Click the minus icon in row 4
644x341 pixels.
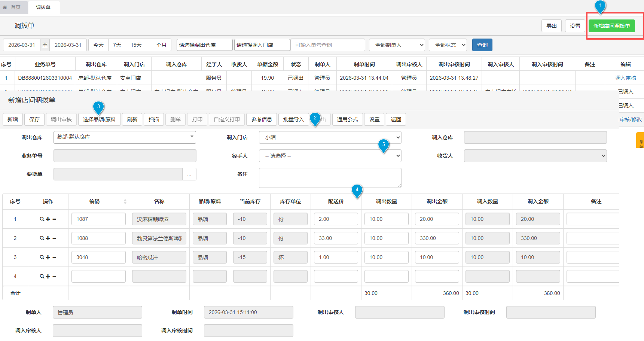[x=54, y=277]
